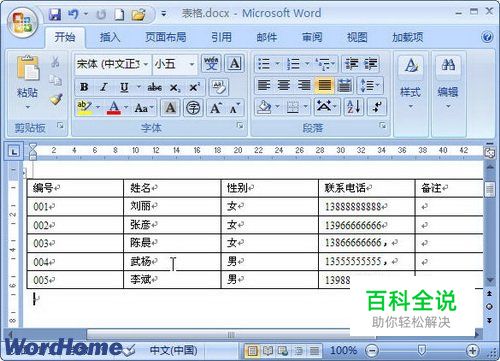500x361 pixels.
Task: Apply distributed alignment
Action: click(344, 85)
